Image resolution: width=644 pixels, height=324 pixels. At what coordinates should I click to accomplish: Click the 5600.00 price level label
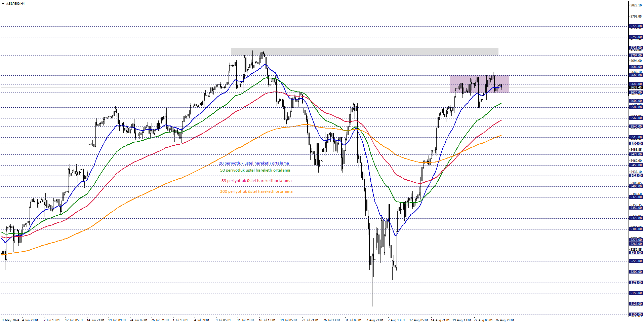636,101
